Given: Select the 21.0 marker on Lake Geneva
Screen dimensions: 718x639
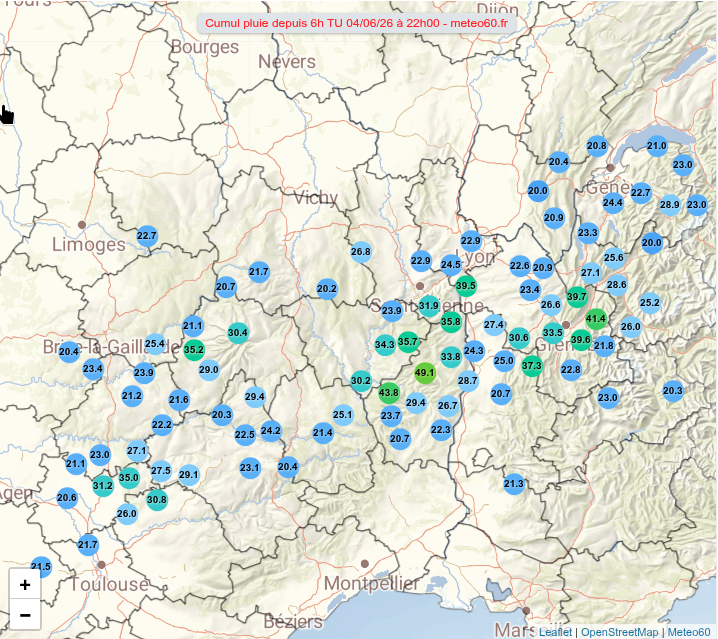Looking at the screenshot, I should tap(657, 146).
